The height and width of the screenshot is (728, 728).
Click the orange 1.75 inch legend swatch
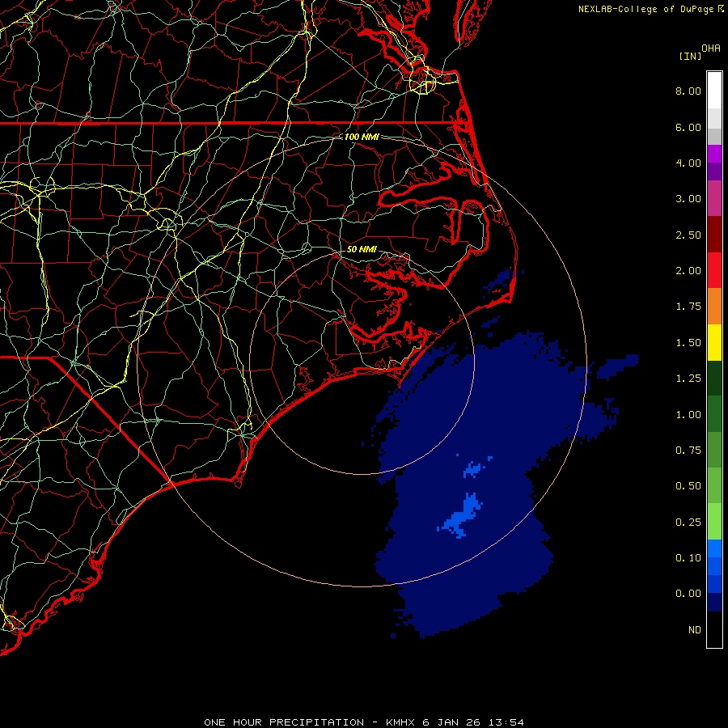click(714, 306)
